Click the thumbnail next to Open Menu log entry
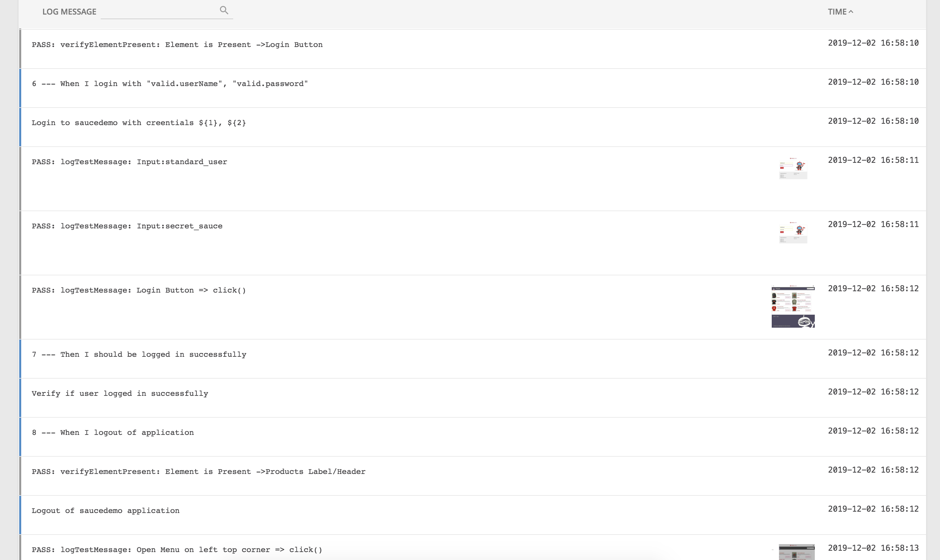This screenshot has width=940, height=560. (x=797, y=552)
